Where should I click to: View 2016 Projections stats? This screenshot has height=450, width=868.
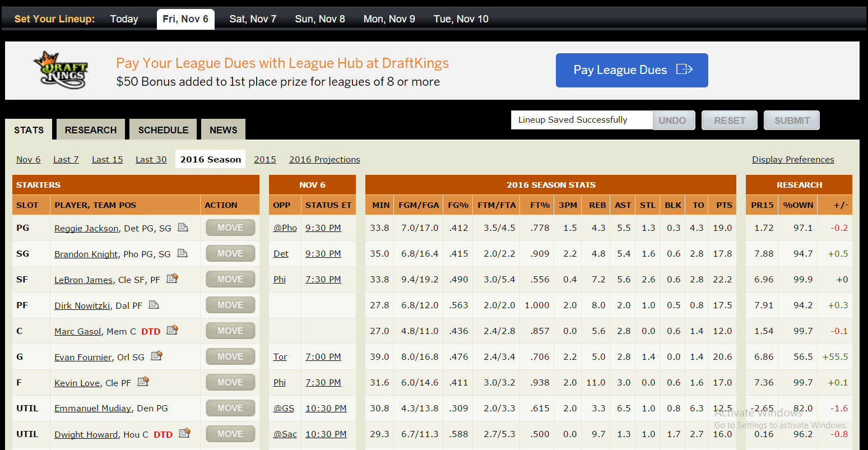[324, 160]
